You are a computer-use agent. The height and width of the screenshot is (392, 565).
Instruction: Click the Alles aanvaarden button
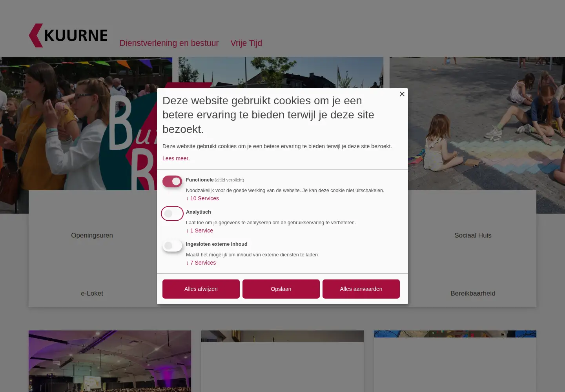tap(361, 289)
